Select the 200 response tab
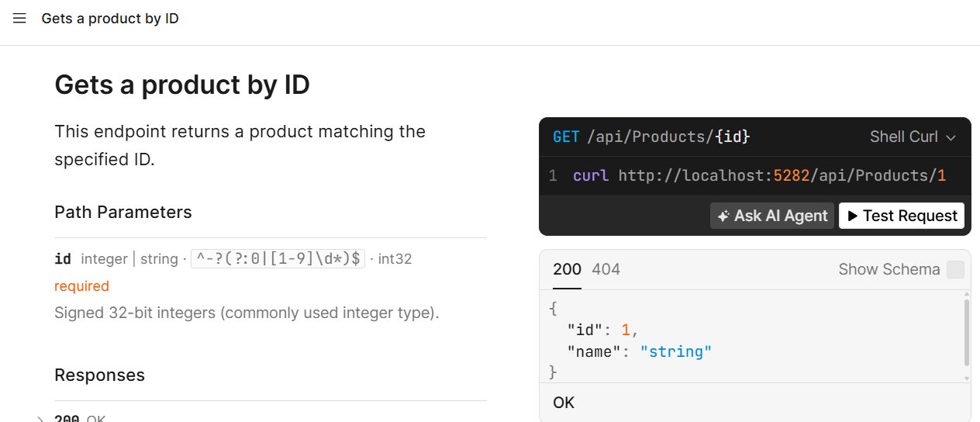The width and height of the screenshot is (980, 422). click(x=567, y=269)
